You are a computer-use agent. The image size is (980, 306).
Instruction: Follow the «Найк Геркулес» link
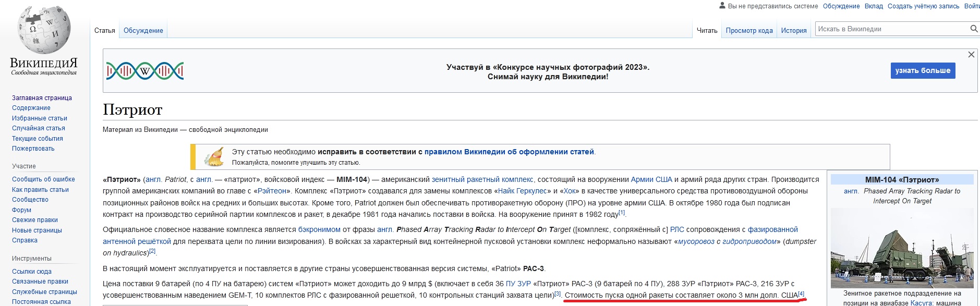523,191
